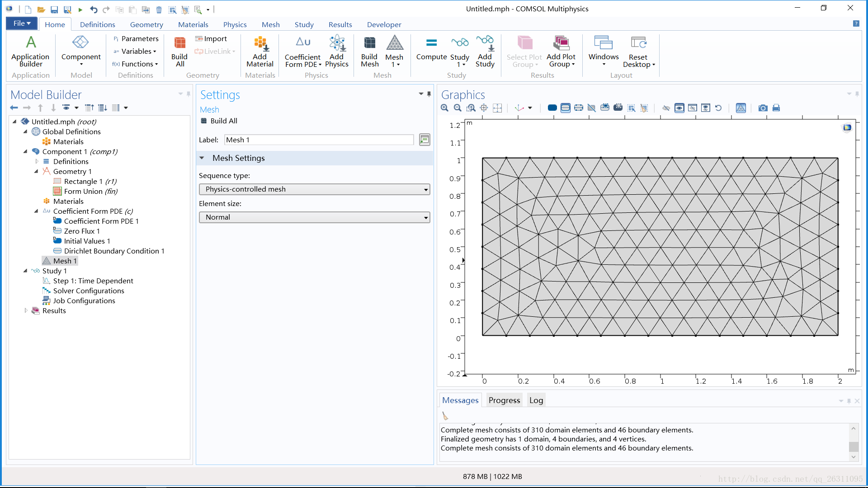Select Dirichlet Boundary Condition 1 node
The width and height of the screenshot is (868, 488).
[108, 251]
